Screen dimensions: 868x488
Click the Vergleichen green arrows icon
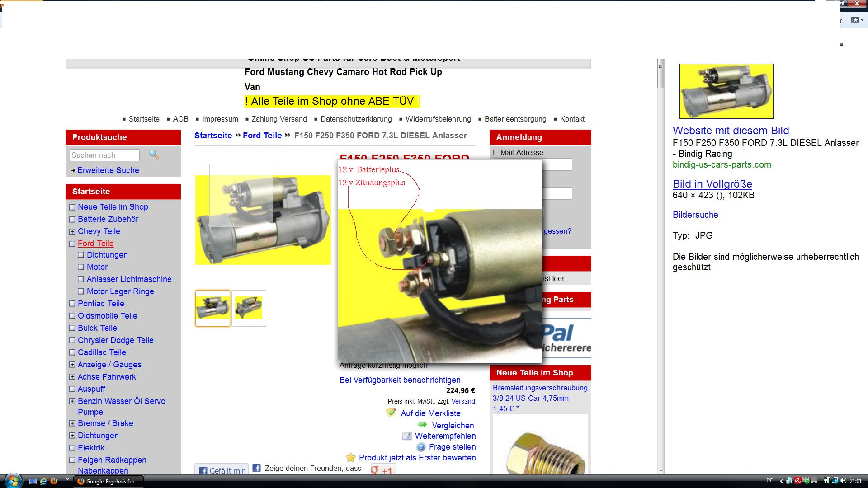[422, 424]
